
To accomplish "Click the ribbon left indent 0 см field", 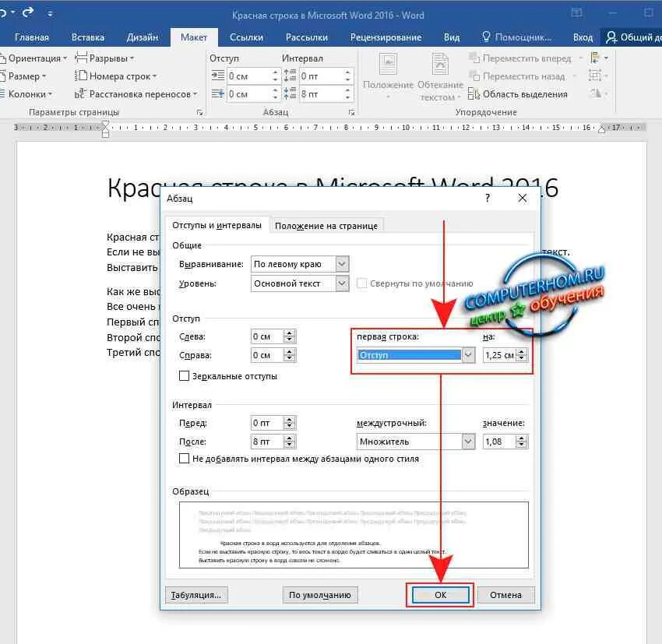I will coord(248,76).
